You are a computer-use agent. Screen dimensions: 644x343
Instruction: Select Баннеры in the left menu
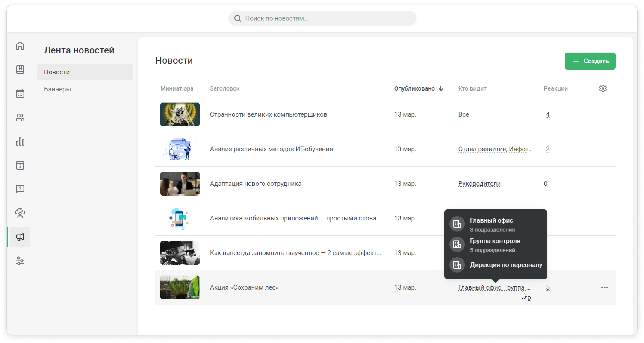point(85,89)
